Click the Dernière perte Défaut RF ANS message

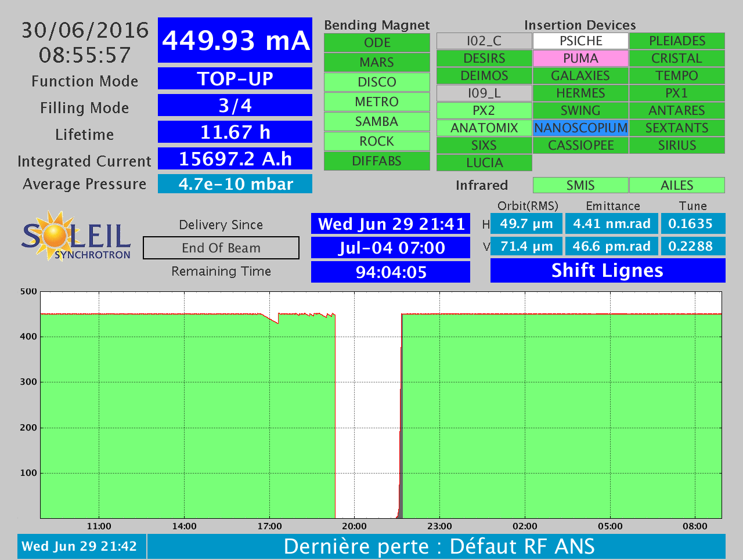[437, 546]
